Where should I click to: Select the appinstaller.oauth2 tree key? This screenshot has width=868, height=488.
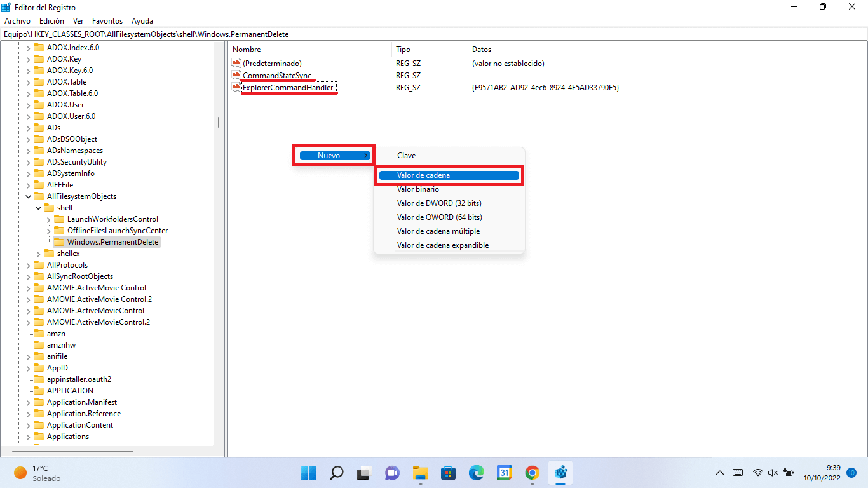[79, 379]
